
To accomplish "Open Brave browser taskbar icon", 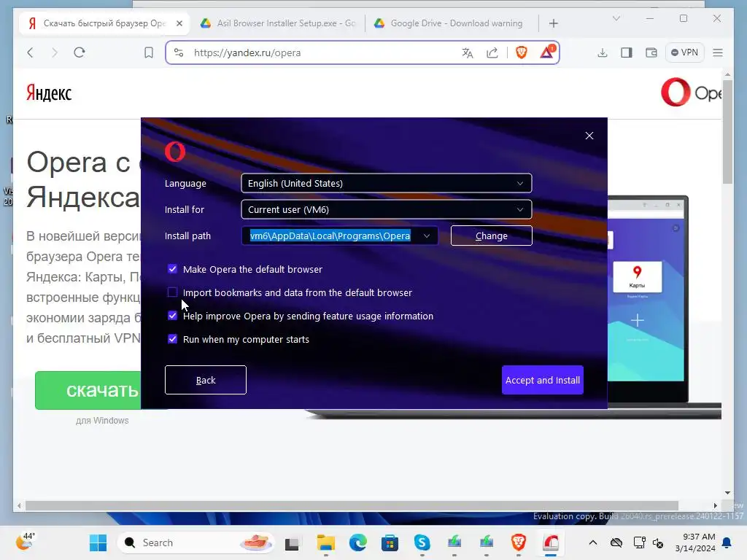I will pos(519,542).
